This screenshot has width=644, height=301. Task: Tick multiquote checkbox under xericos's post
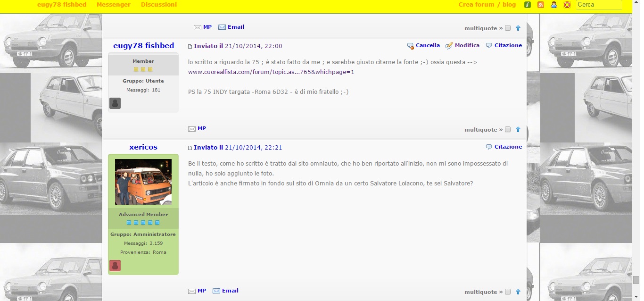[x=508, y=292]
